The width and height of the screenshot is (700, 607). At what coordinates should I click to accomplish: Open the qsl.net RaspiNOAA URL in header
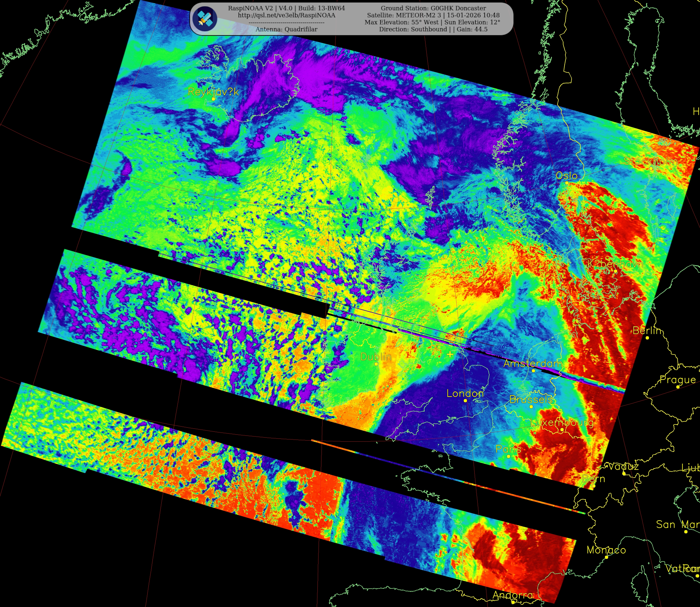286,15
